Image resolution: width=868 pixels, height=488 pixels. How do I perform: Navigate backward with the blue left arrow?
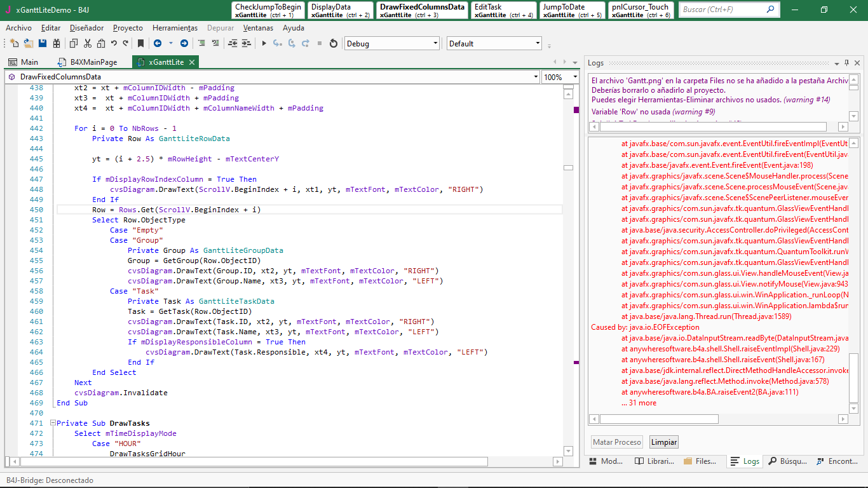click(x=157, y=43)
